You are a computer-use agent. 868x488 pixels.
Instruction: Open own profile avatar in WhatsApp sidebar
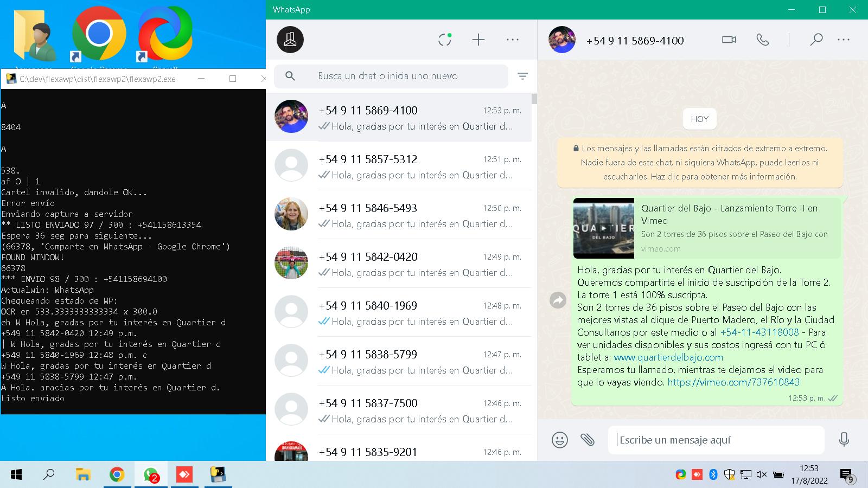(x=290, y=40)
